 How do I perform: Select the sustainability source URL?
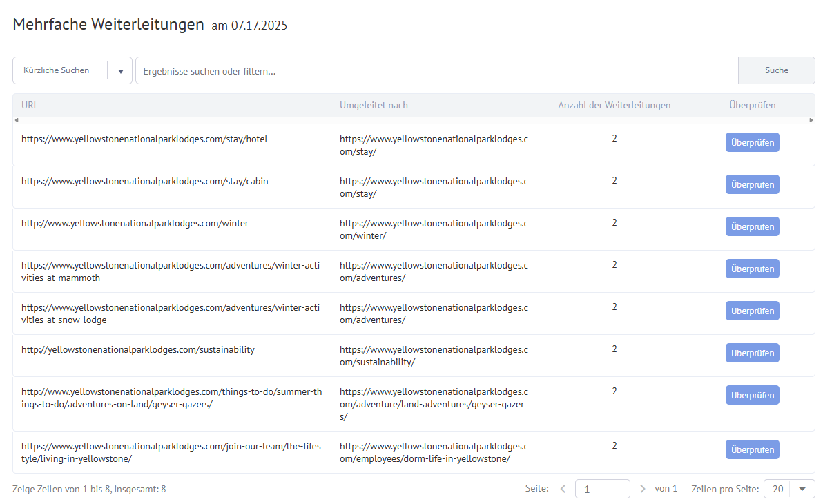[x=138, y=349]
